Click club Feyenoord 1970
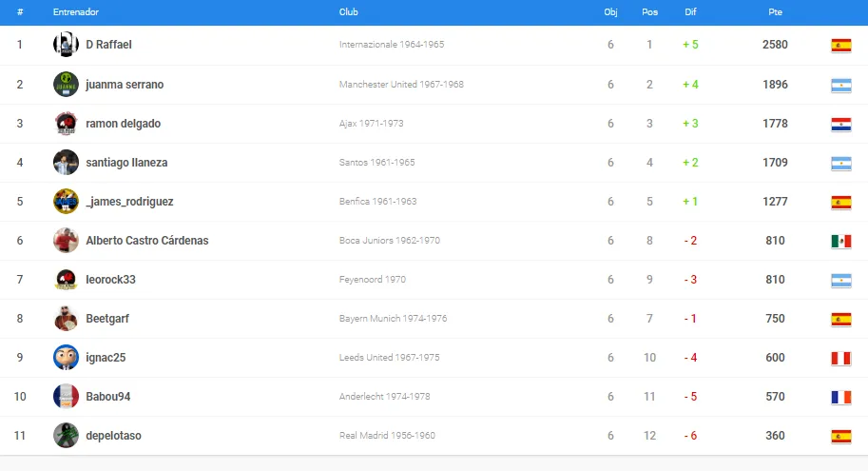The height and width of the screenshot is (471, 868). (x=373, y=280)
